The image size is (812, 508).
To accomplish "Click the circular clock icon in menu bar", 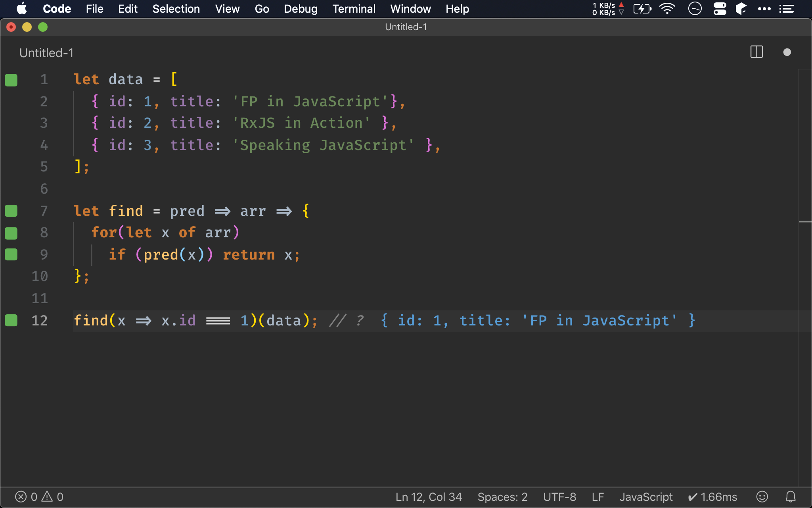I will [x=695, y=9].
